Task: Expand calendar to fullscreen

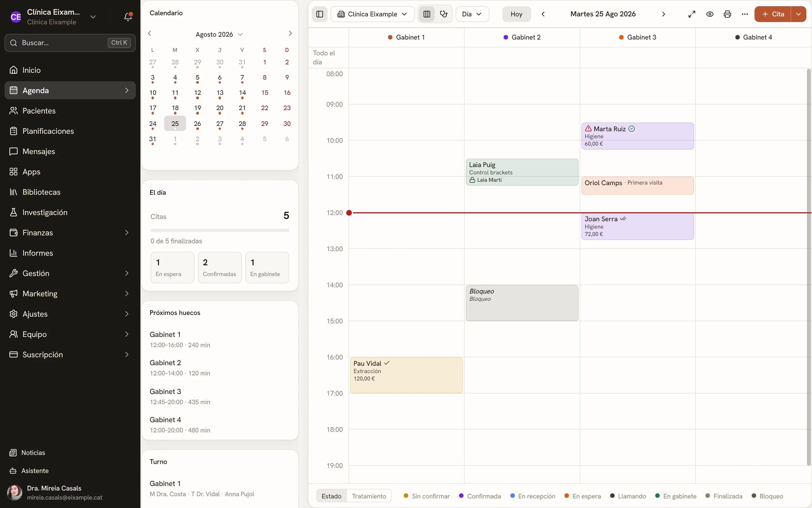Action: pos(692,14)
